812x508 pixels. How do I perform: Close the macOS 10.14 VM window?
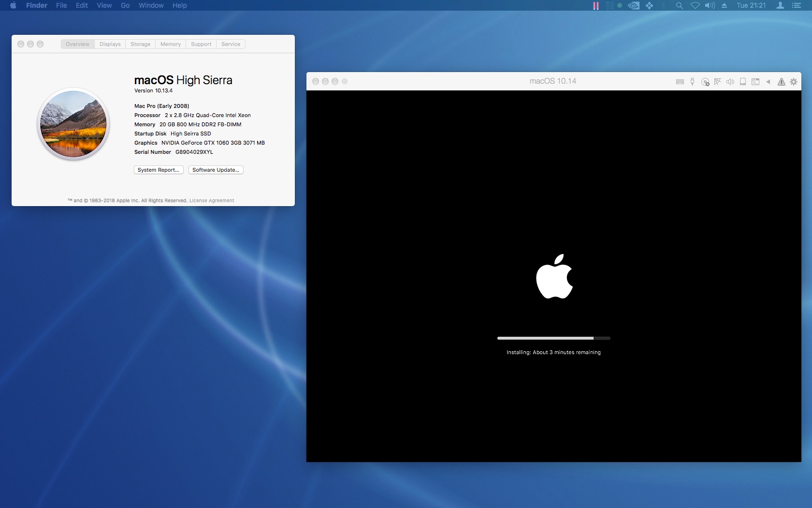point(316,81)
